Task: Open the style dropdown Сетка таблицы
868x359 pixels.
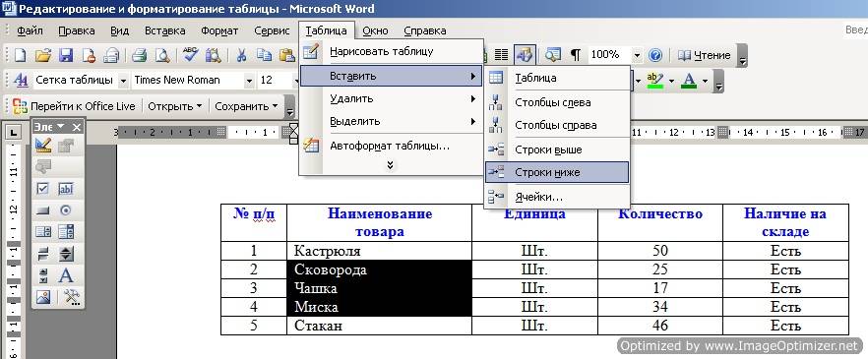Action: point(123,81)
